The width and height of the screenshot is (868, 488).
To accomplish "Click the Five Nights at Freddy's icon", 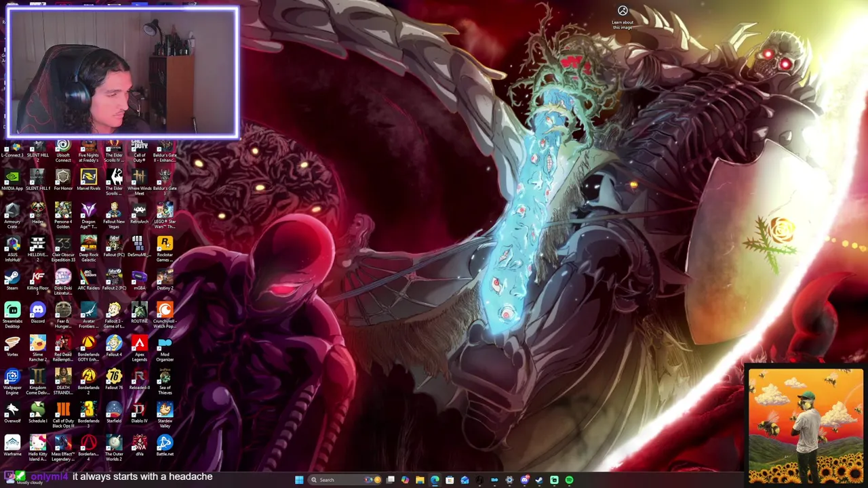I will (x=88, y=152).
